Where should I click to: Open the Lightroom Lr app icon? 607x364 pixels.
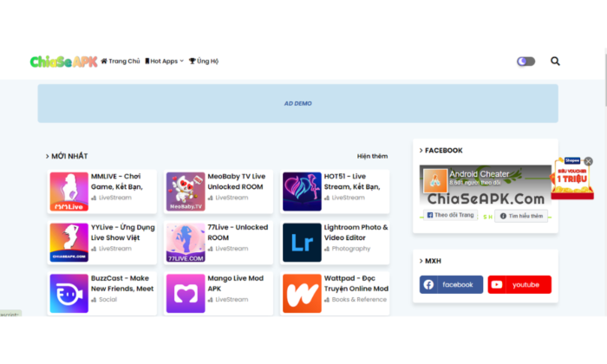point(302,243)
